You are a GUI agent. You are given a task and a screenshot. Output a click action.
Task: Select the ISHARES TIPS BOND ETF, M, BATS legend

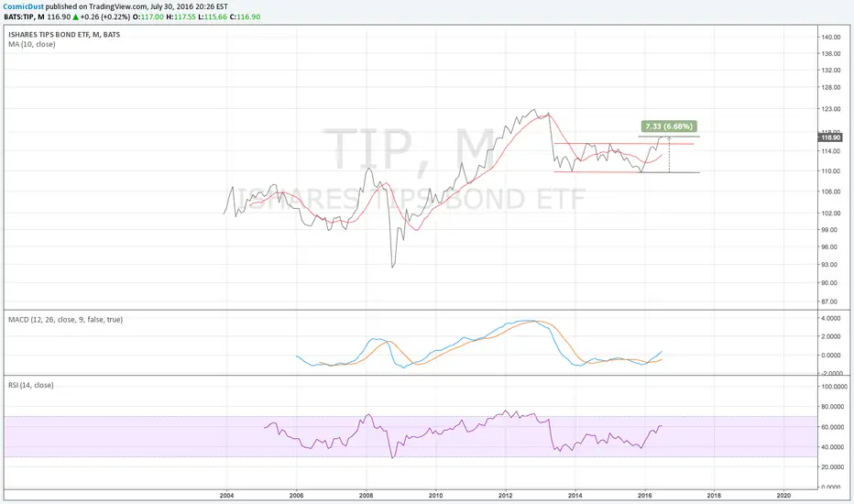pyautogui.click(x=64, y=34)
